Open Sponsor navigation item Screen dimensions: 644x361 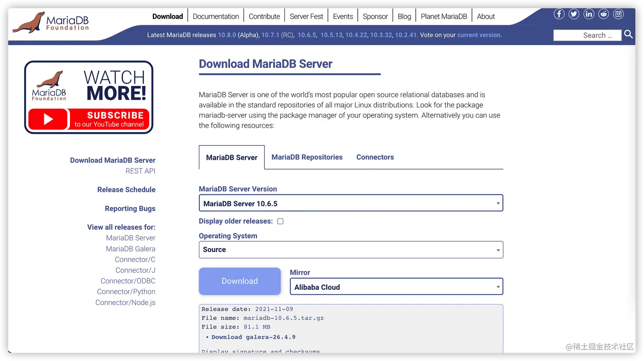pyautogui.click(x=375, y=16)
